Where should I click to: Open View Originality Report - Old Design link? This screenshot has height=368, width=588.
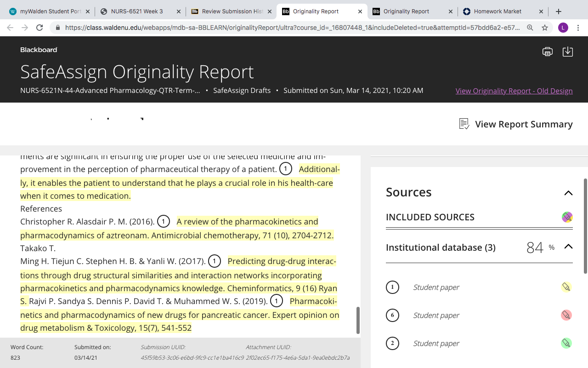coord(514,91)
